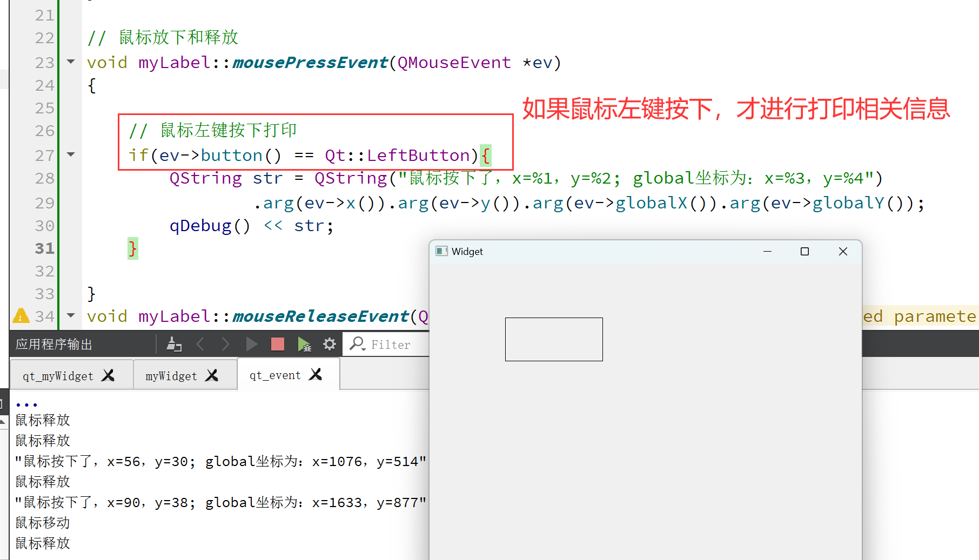Image resolution: width=979 pixels, height=560 pixels.
Task: Click the mousePressEvent function name
Action: tap(310, 63)
